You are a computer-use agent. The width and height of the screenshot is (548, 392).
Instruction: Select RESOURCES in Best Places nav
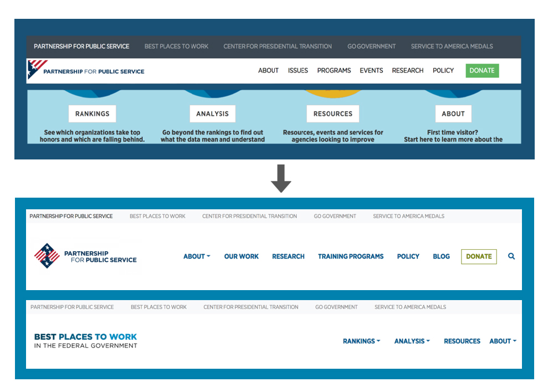click(x=462, y=341)
